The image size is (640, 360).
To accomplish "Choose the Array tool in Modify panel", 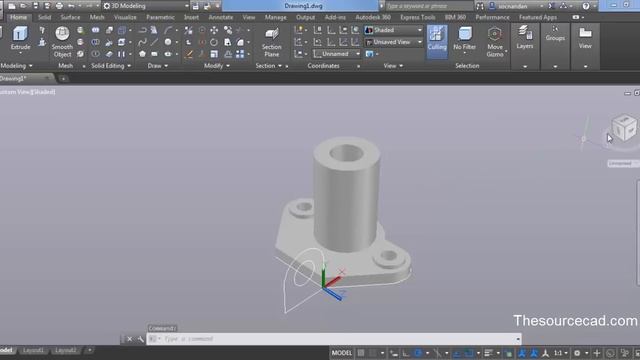I will [x=240, y=54].
